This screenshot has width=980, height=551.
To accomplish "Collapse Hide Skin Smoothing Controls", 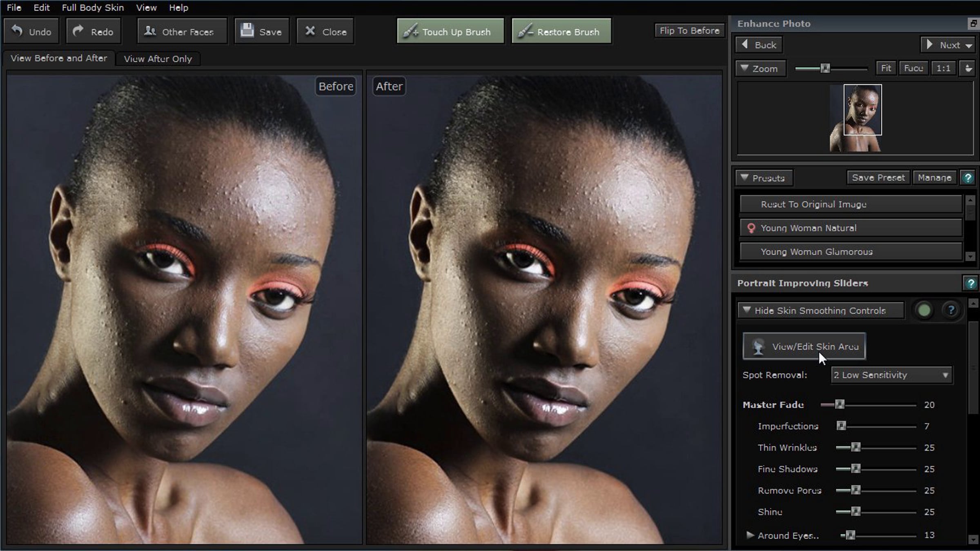I will click(x=820, y=311).
